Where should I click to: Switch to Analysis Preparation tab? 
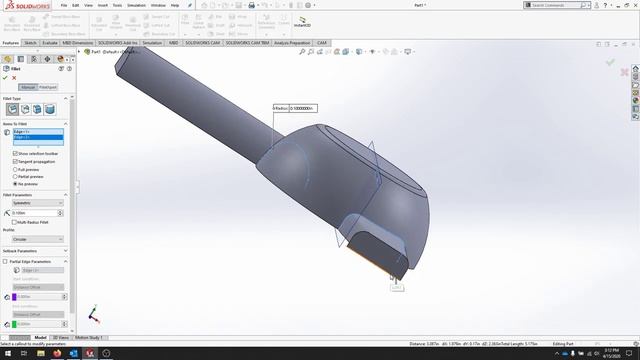[292, 43]
